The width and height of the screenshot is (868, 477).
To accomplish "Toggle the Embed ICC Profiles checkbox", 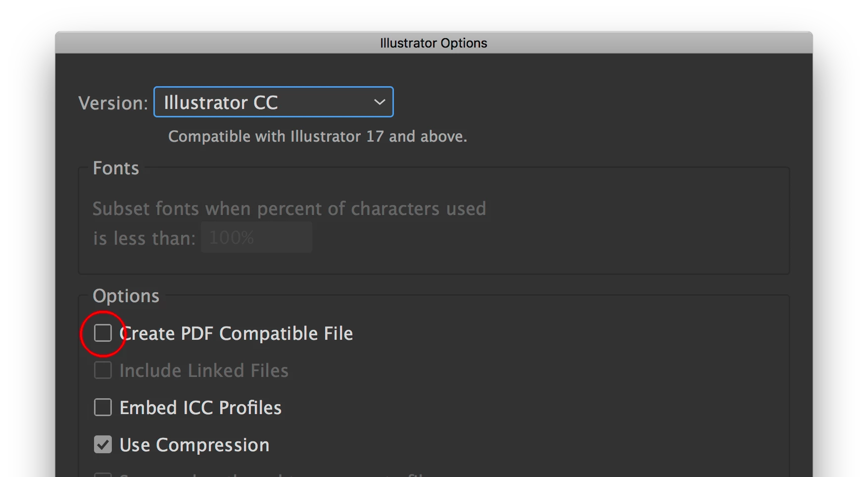I will coord(103,407).
